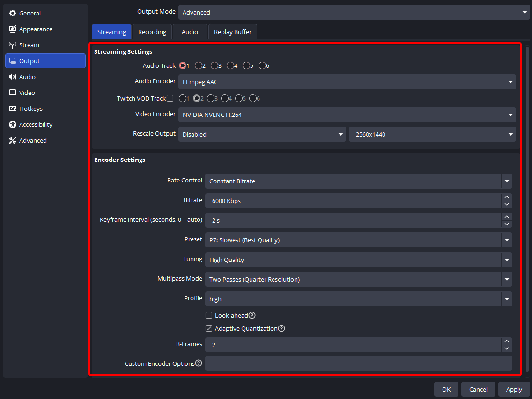Open the Multipass Mode dropdown
Screen dimensions: 532x399
tap(359, 279)
